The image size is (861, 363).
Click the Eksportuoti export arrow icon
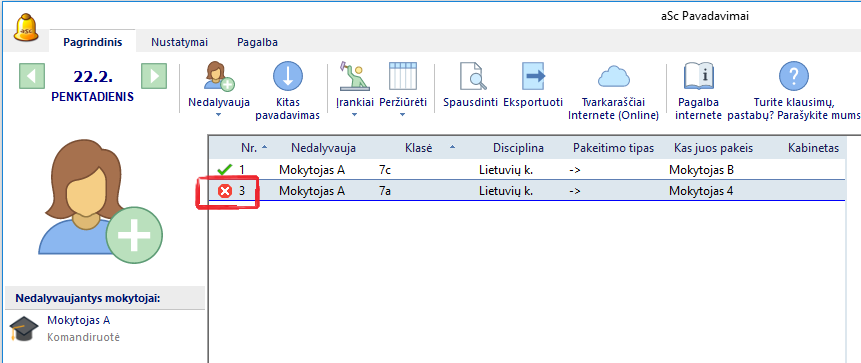point(533,76)
